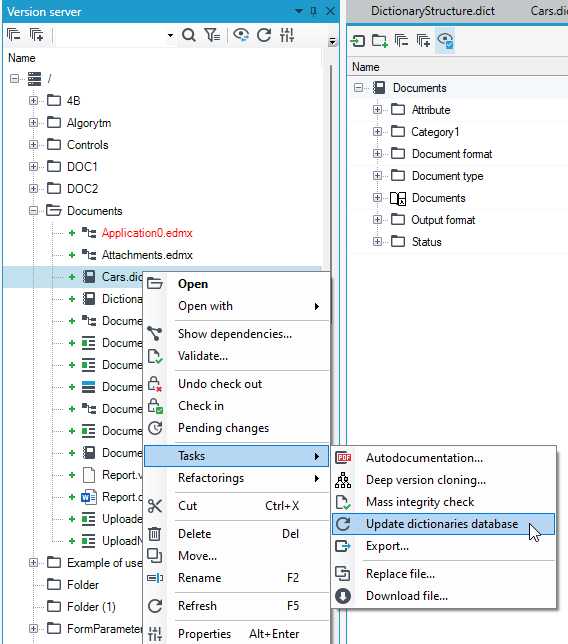This screenshot has width=568, height=644.
Task: Choose Validate... menu item
Action: click(x=237, y=356)
